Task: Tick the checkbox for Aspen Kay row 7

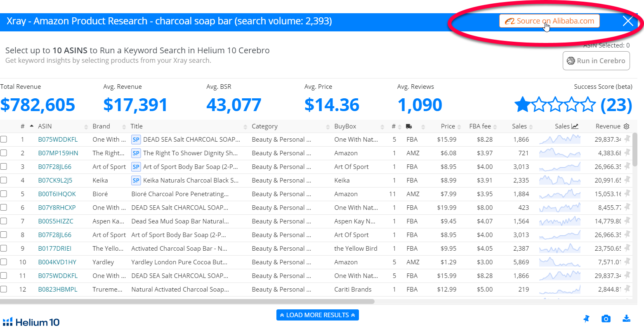Action: tap(4, 221)
